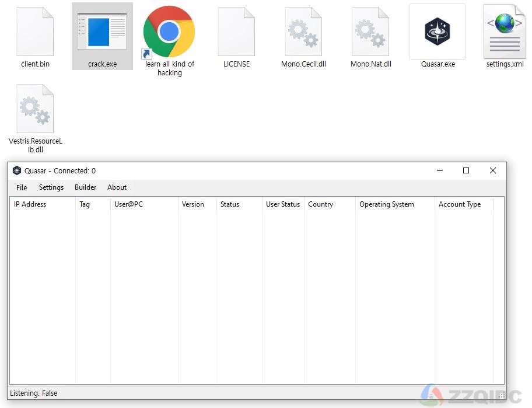Click the 'Vestris.ResourceLib.dll' file name label
Screen dimensions: 532x408
(35, 145)
